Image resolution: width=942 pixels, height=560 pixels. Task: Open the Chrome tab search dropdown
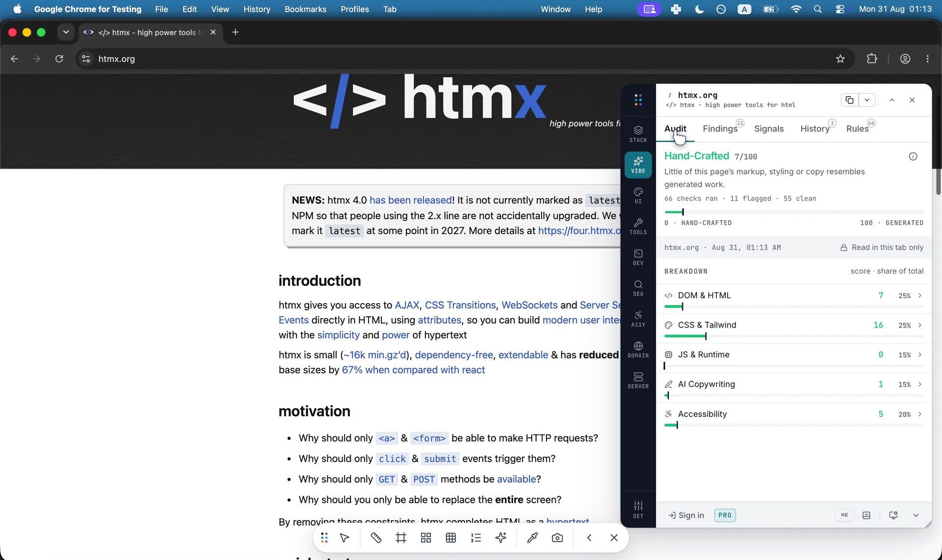[66, 32]
